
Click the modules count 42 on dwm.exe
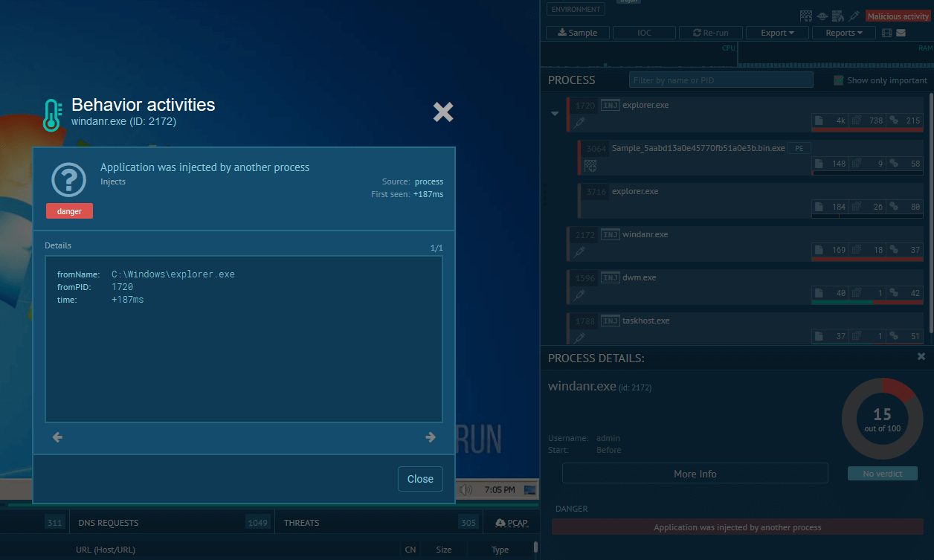(x=904, y=293)
